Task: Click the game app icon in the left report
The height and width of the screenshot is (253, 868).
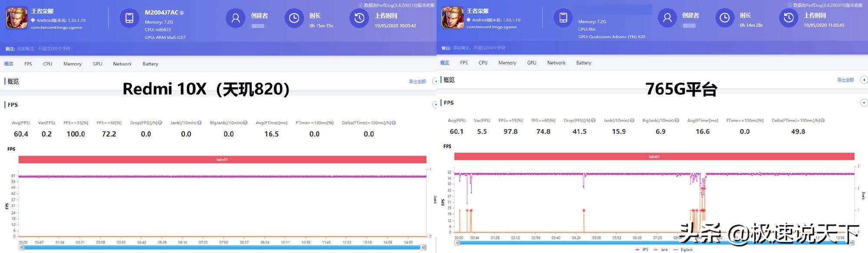Action: [16, 18]
